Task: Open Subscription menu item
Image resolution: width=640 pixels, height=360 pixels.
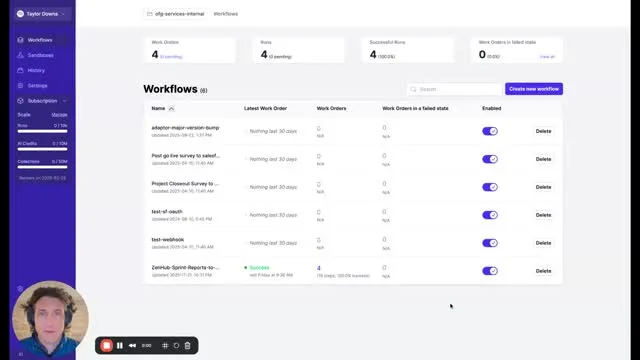Action: point(42,101)
